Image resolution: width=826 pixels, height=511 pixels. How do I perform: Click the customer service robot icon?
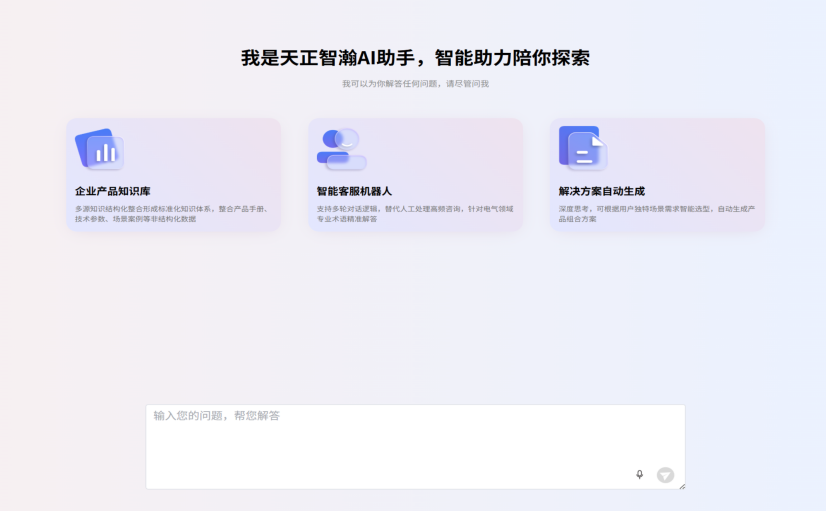[x=341, y=149]
